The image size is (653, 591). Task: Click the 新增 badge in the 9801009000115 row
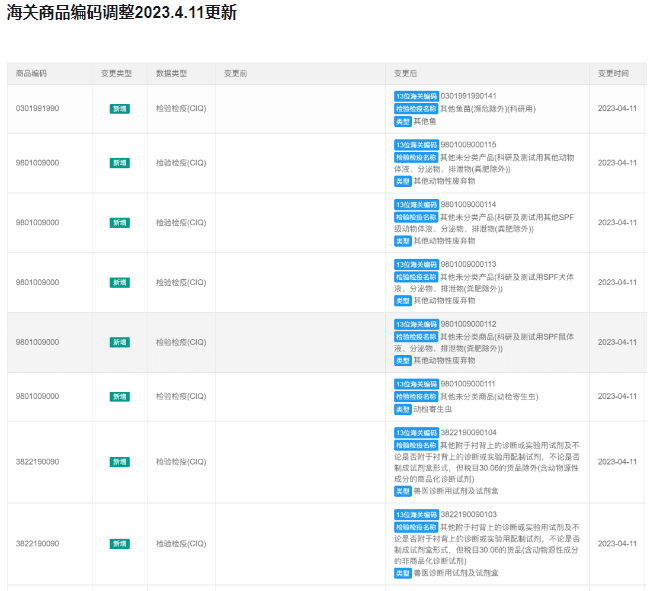(x=119, y=162)
